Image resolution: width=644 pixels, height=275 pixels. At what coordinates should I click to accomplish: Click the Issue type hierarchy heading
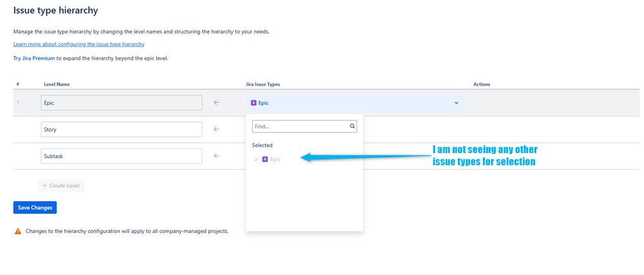(x=55, y=11)
